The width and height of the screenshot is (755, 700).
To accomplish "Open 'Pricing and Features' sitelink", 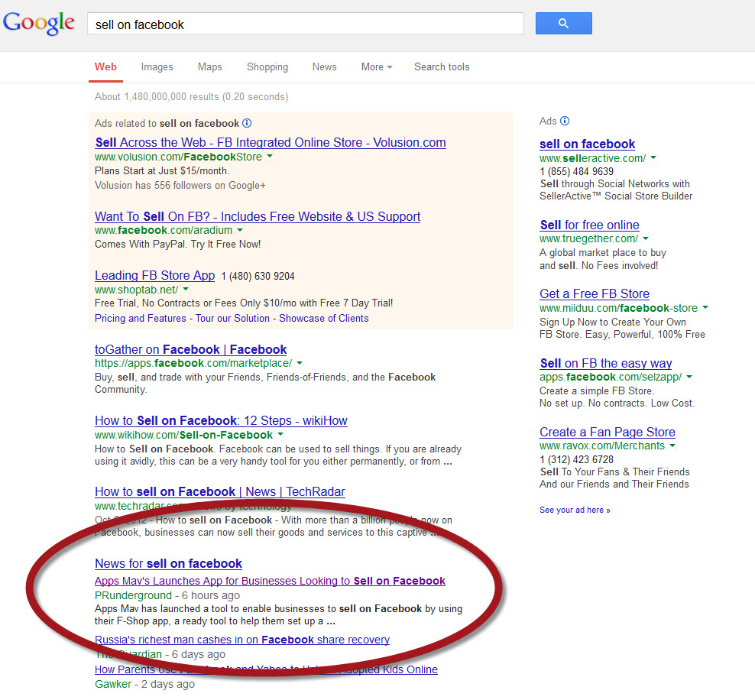I will coord(140,318).
